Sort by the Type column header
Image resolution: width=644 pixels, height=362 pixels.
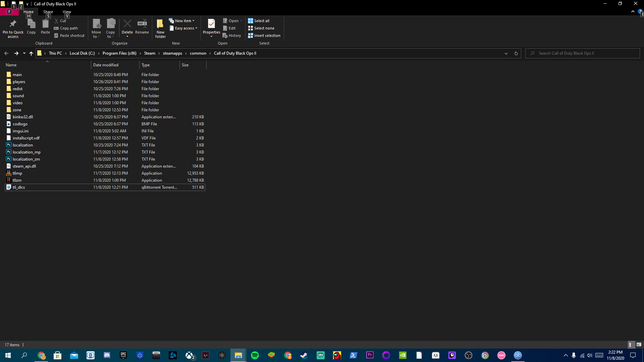(159, 65)
